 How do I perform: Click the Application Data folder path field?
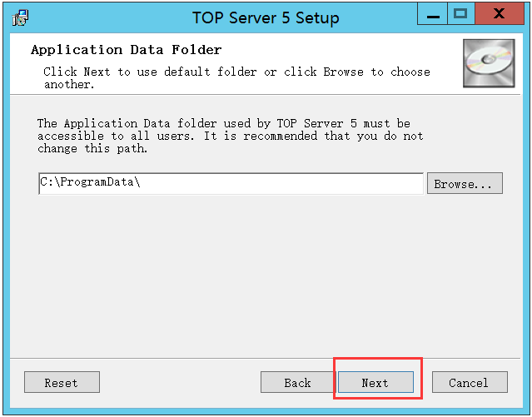231,183
